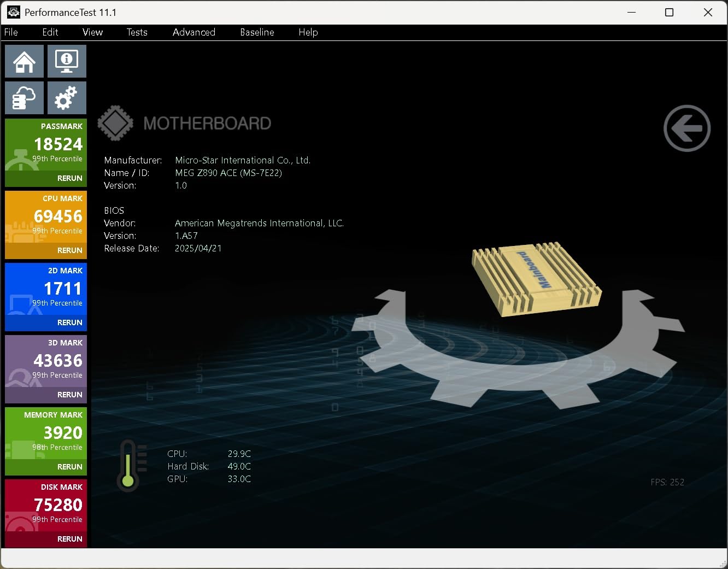Screen dimensions: 728x569
Task: Select the CPU Mark score 69456
Action: point(58,216)
